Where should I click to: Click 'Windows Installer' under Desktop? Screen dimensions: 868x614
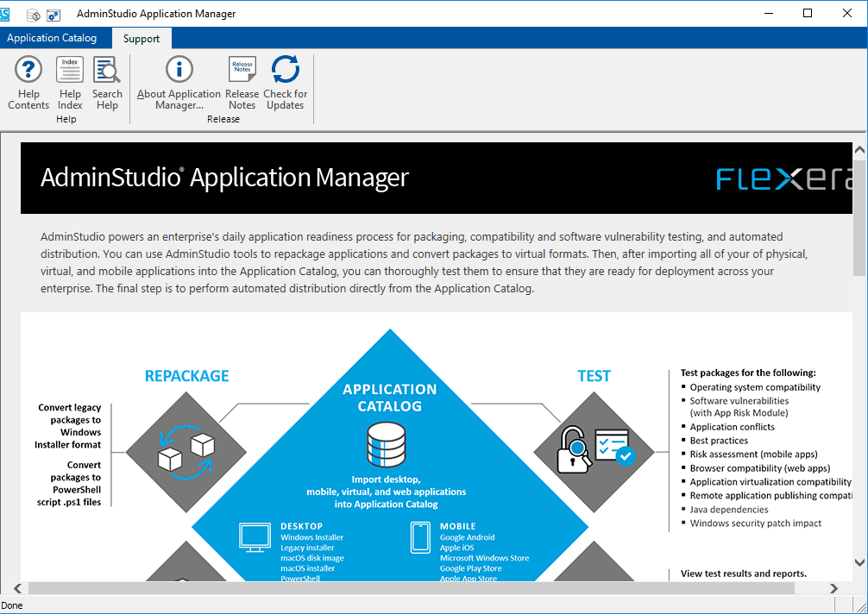click(311, 537)
